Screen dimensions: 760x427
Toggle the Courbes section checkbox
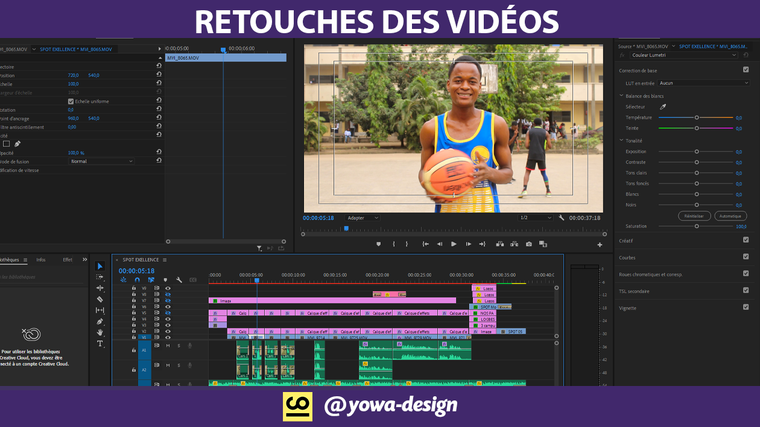[745, 257]
